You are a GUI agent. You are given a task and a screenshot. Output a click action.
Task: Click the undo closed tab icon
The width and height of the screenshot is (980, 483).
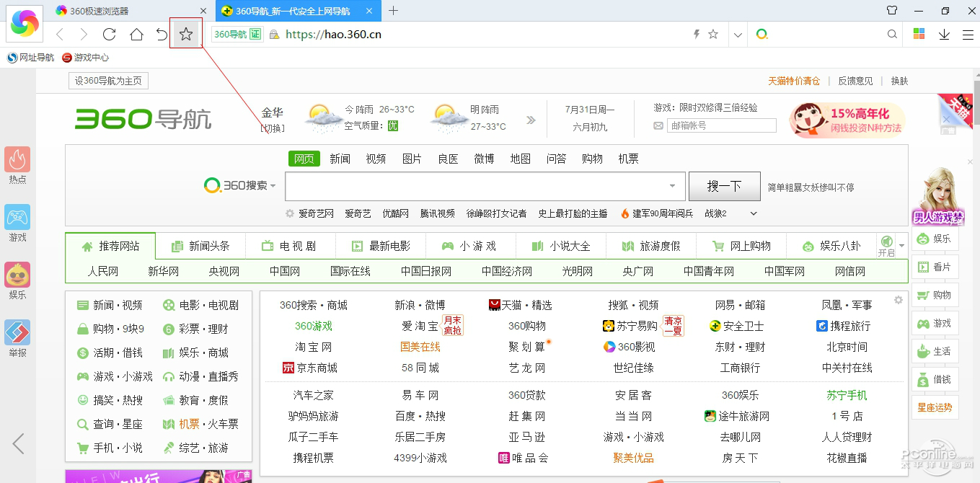162,35
